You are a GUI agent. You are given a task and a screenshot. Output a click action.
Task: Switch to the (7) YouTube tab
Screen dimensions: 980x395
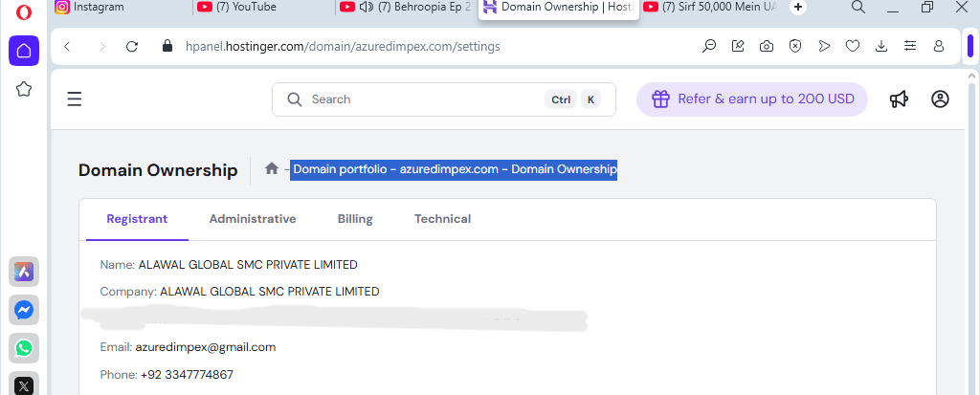[264, 8]
